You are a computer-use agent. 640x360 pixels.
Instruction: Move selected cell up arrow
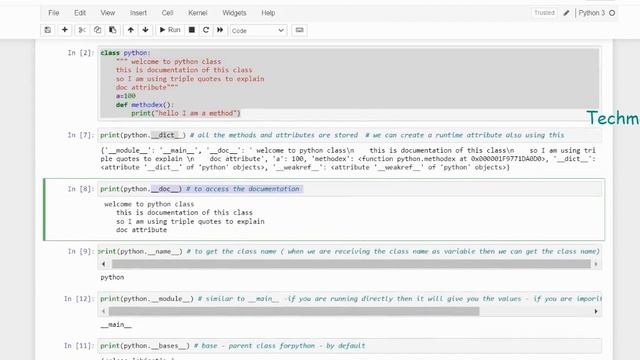(131, 30)
